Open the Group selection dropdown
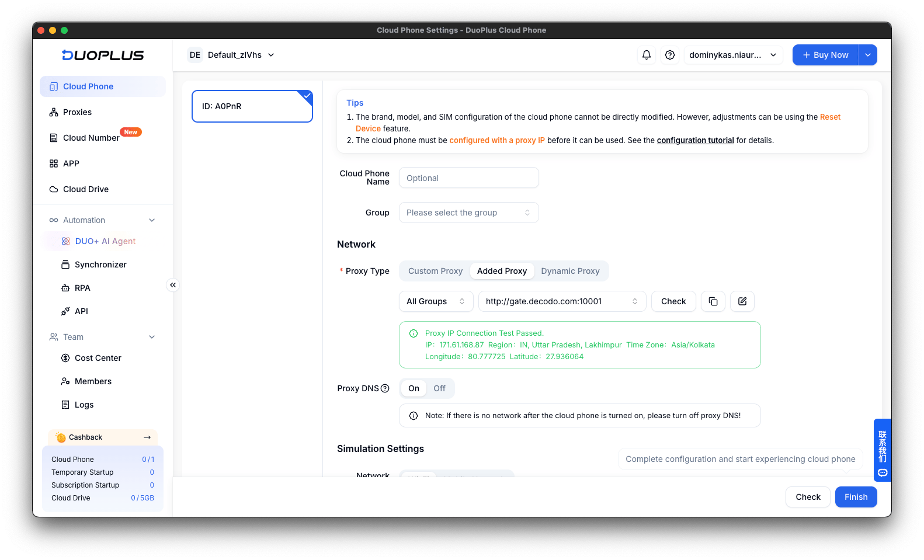The image size is (924, 560). pyautogui.click(x=469, y=213)
